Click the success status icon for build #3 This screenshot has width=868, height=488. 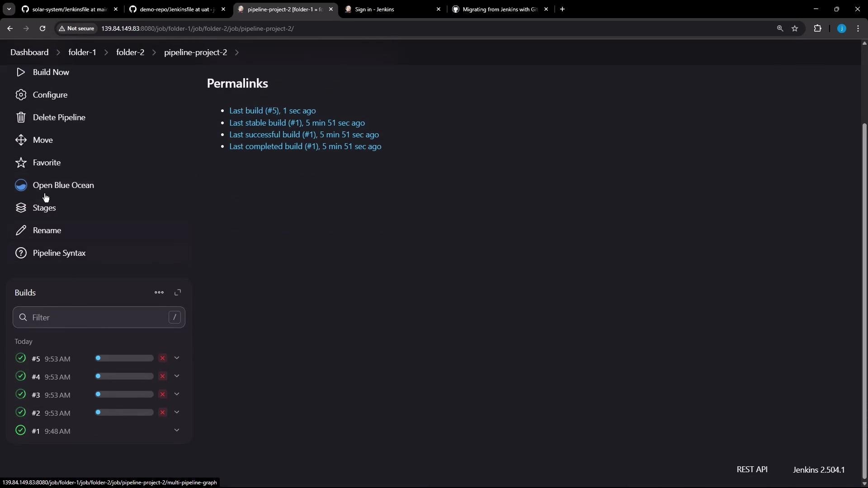point(20,394)
